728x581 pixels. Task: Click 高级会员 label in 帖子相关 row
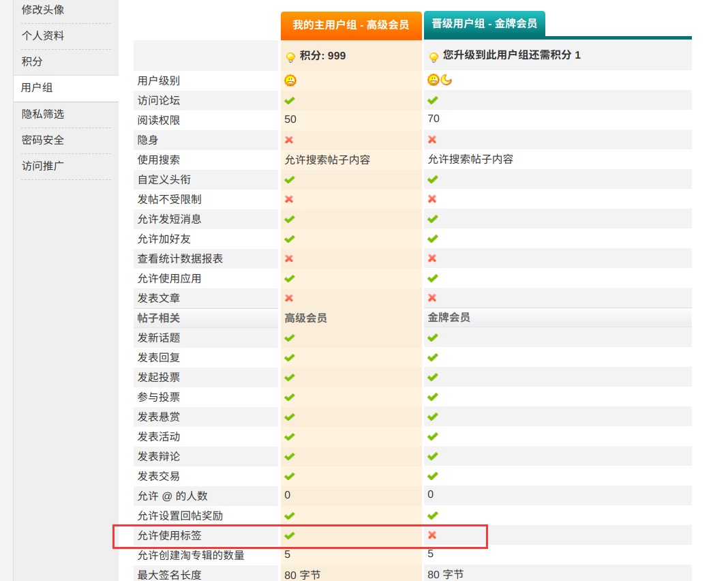[x=305, y=318]
